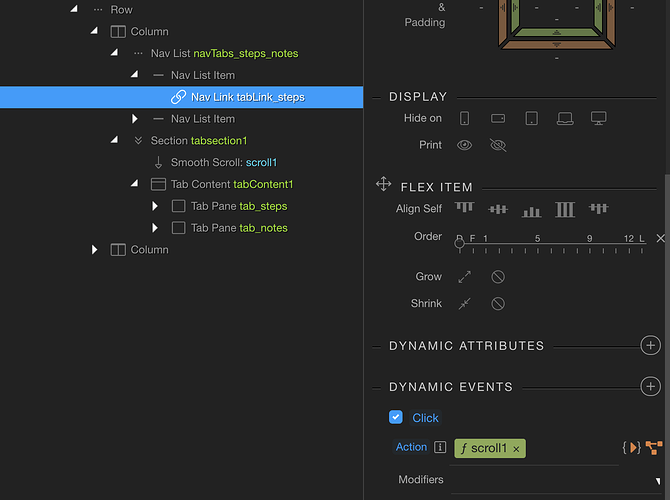The image size is (670, 500).
Task: Collapse the first Nav List Item
Action: click(135, 74)
